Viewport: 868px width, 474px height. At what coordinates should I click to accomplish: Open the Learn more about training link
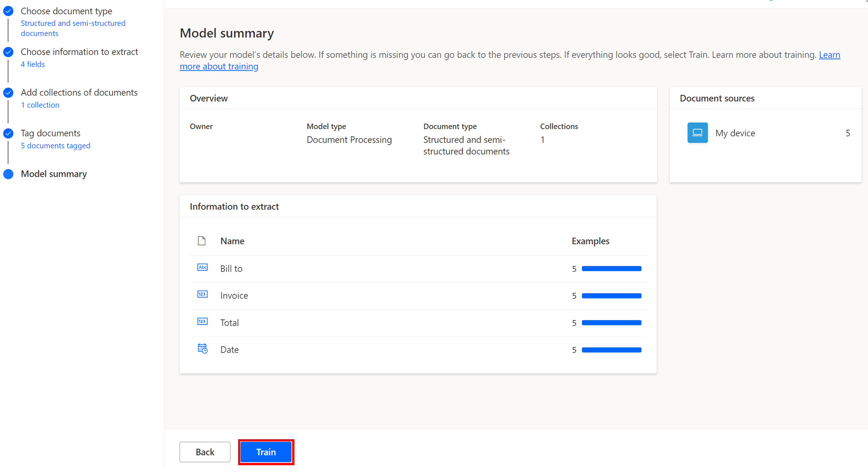[x=219, y=66]
